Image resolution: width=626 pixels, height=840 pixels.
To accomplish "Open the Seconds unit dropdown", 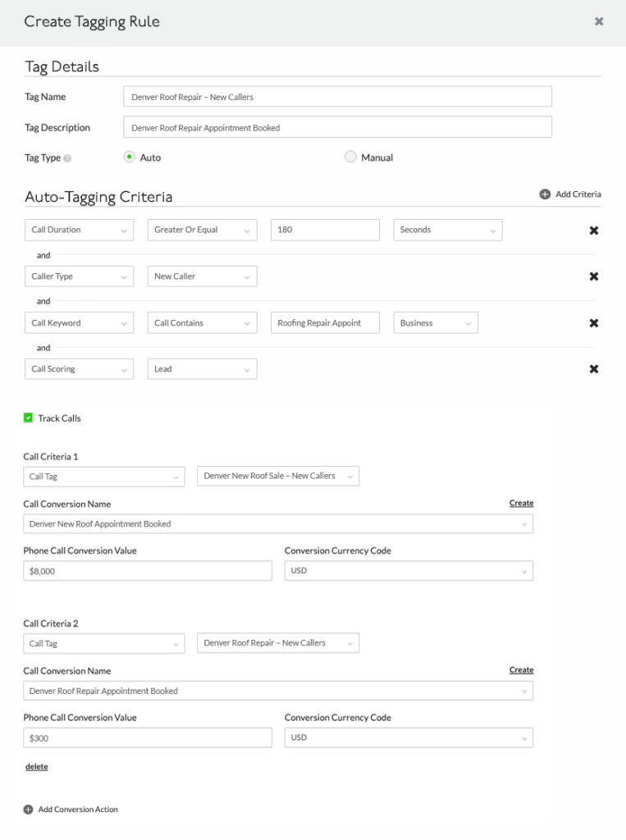I will (447, 230).
